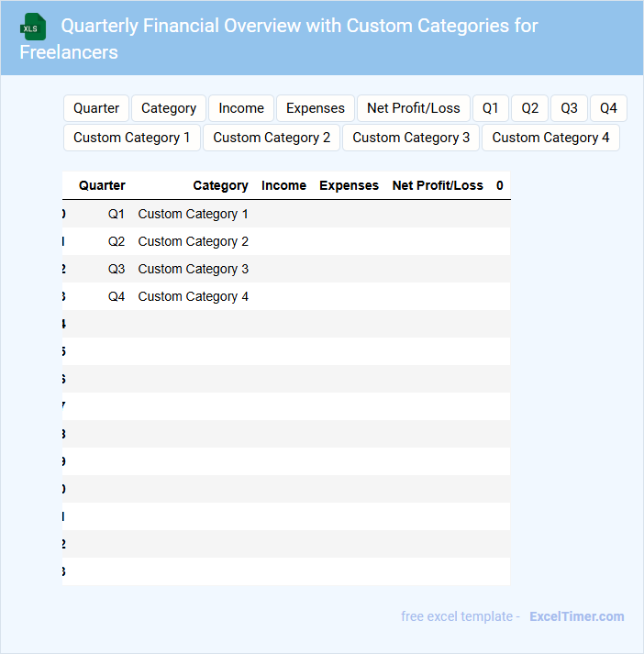Select the Q3 cell in table
Image resolution: width=644 pixels, height=654 pixels.
tap(117, 269)
